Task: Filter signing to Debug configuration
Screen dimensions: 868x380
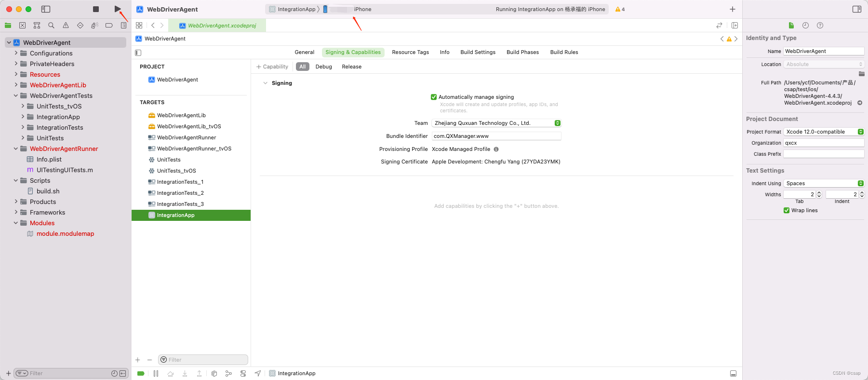Action: [323, 67]
